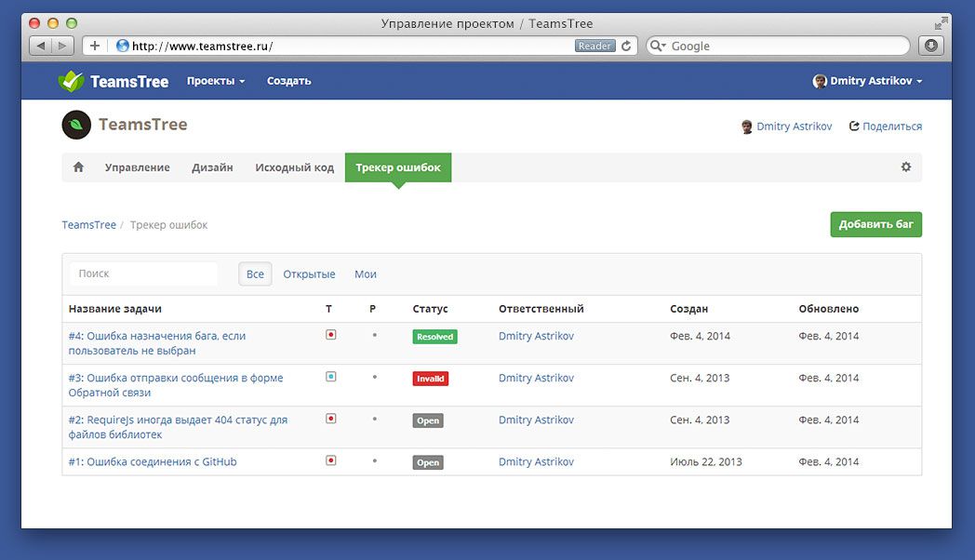Viewport: 975px width, 560px height.
Task: Reload the page with refresh icon
Action: click(626, 46)
